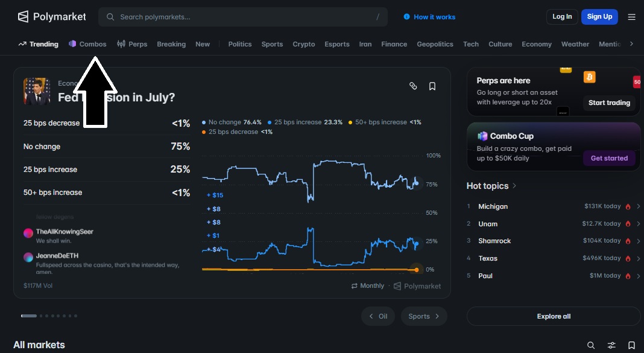
Task: Click the Combo Cup icon
Action: tap(482, 136)
